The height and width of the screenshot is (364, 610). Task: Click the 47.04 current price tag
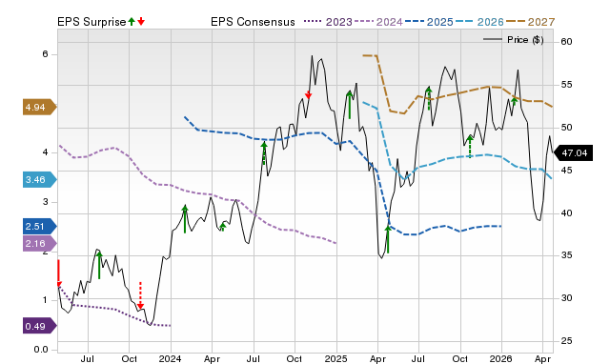point(573,152)
